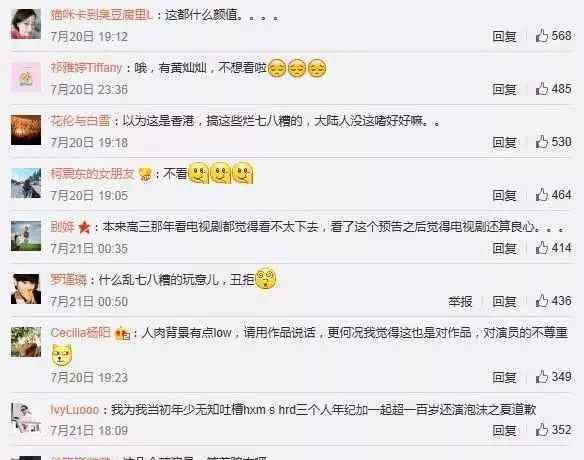The image size is (584, 460).
Task: Click thumbs-up on the 485-like comment
Action: pyautogui.click(x=542, y=89)
